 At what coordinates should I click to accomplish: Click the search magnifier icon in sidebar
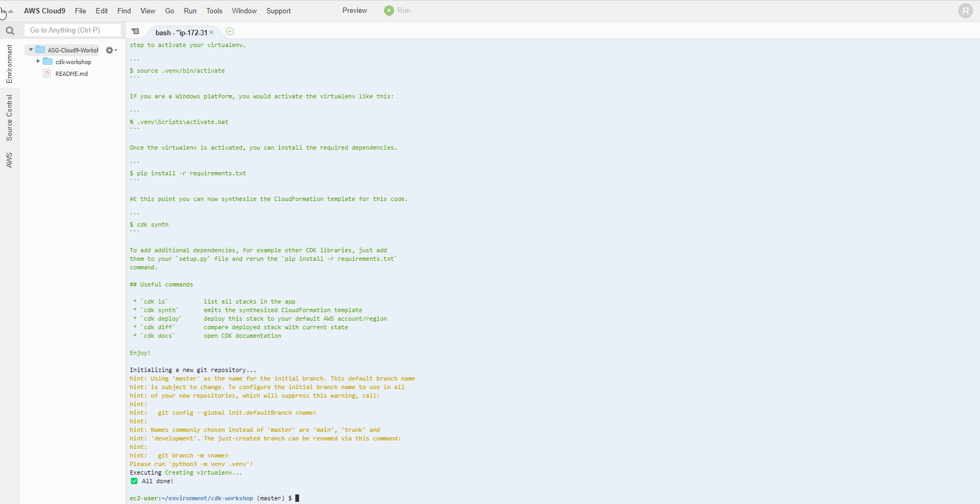(x=10, y=30)
